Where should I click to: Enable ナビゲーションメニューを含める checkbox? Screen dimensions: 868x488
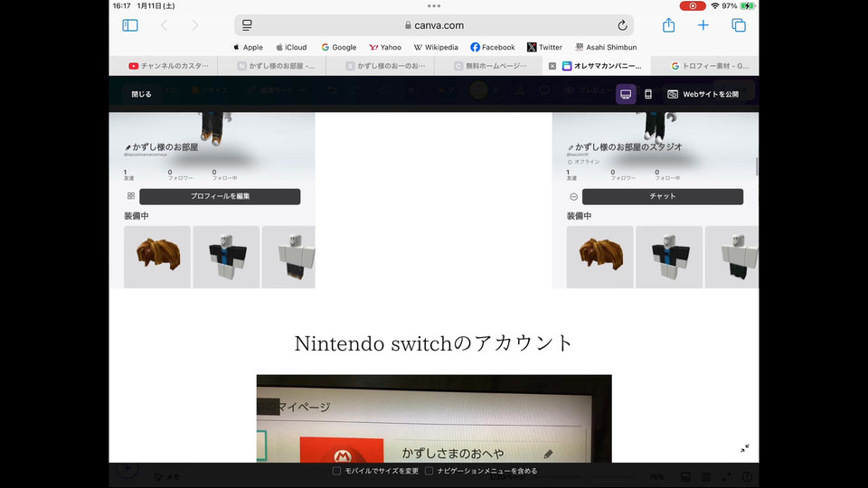tap(429, 471)
